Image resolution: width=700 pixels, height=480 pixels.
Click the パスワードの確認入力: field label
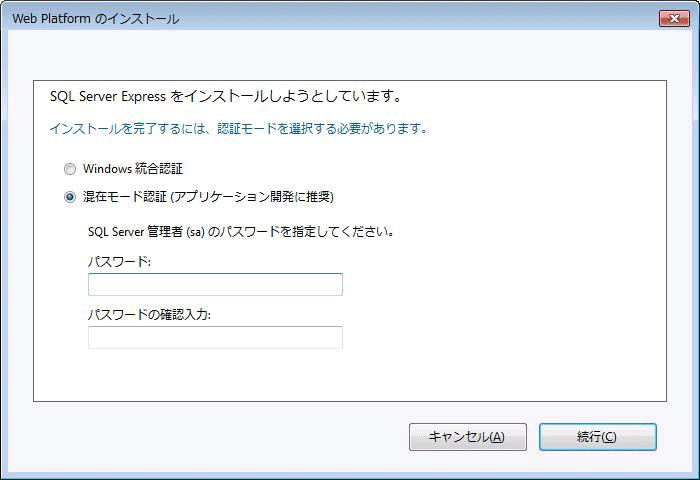click(x=149, y=314)
